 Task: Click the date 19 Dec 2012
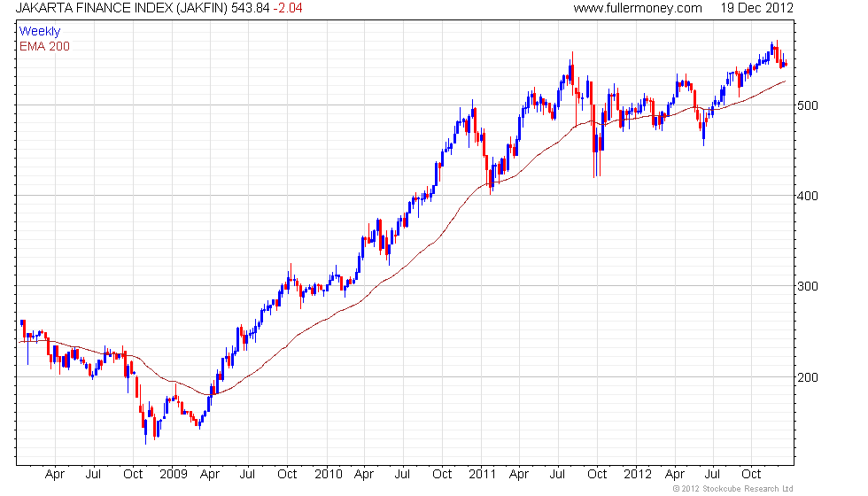pyautogui.click(x=756, y=8)
